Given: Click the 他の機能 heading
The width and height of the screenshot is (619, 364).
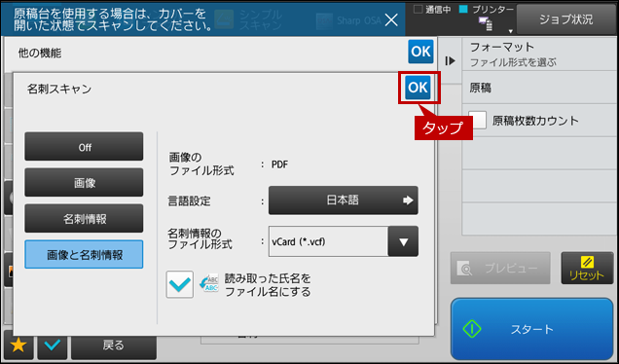Looking at the screenshot, I should [40, 53].
